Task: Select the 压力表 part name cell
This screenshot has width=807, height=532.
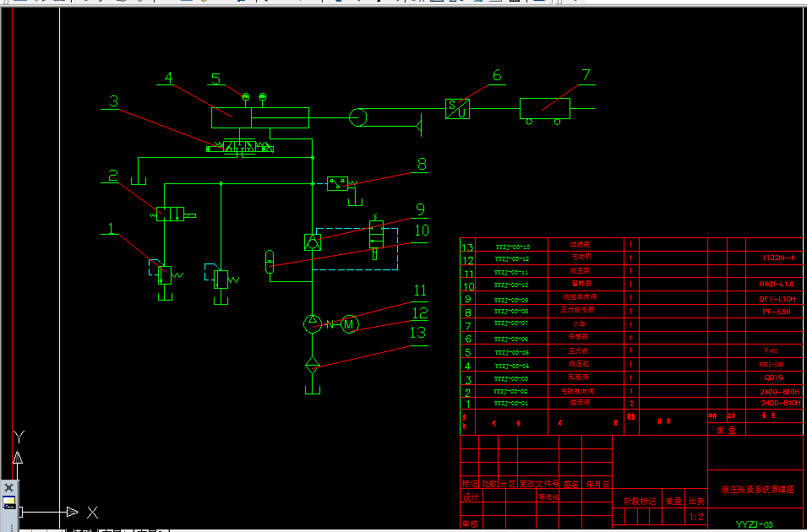Action: (x=579, y=350)
